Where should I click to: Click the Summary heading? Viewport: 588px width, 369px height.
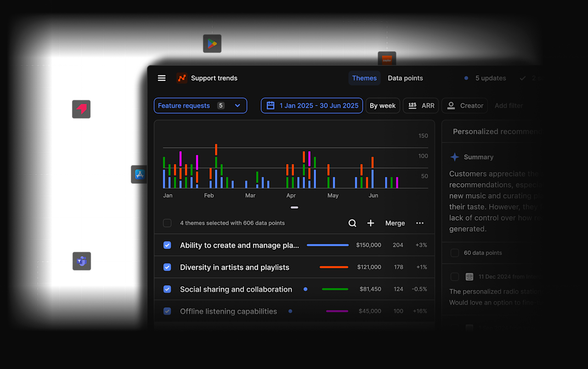pyautogui.click(x=479, y=157)
